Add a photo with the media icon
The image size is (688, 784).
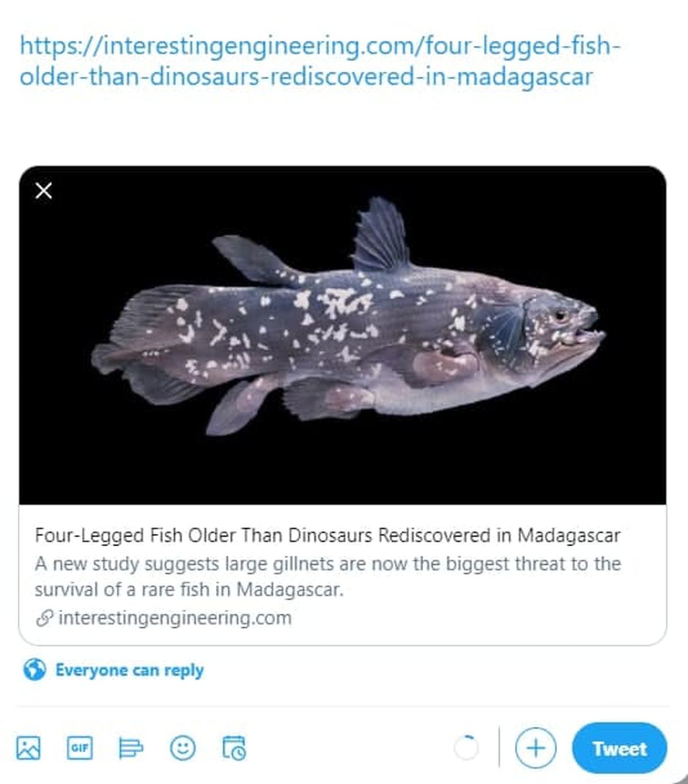tap(29, 748)
